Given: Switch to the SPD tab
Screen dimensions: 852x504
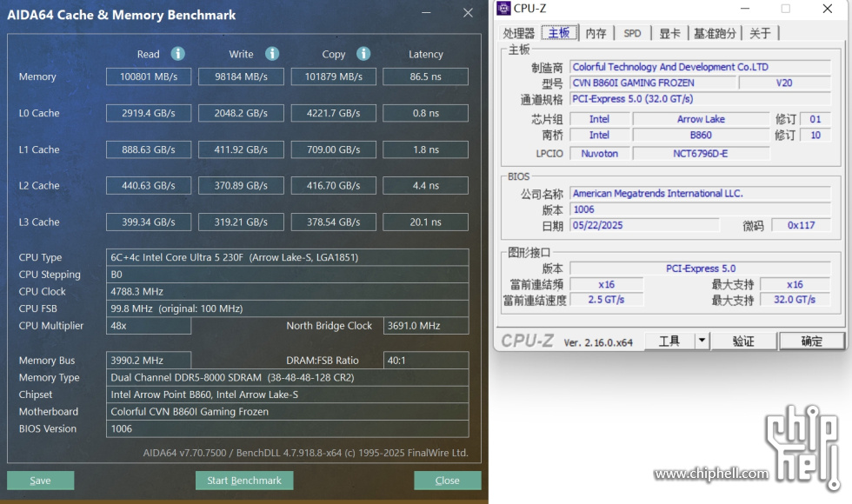Looking at the screenshot, I should pos(632,33).
